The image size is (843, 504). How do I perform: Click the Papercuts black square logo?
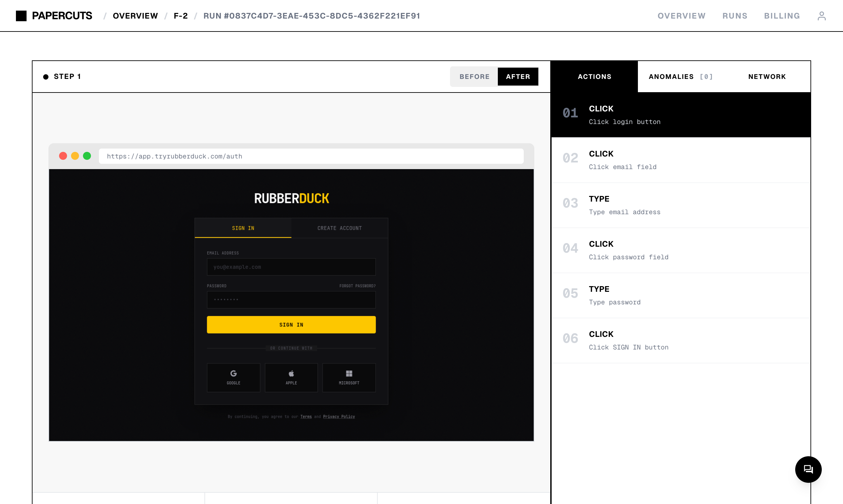[21, 16]
